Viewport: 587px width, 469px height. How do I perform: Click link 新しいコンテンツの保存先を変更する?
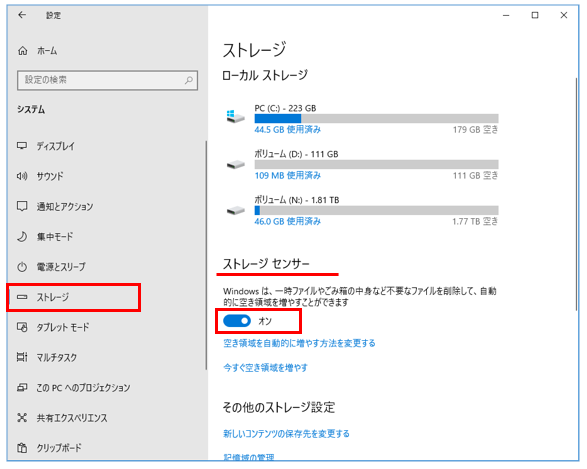pos(286,434)
